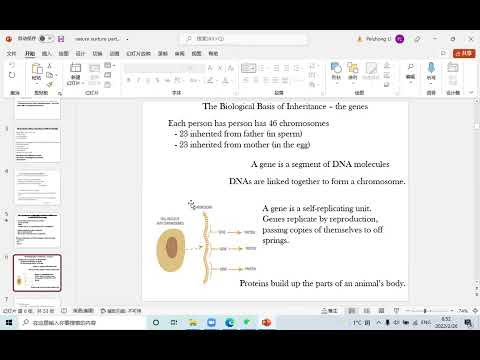Click the Copy icon in the clipboard group
The height and width of the screenshot is (360, 480).
50,75
